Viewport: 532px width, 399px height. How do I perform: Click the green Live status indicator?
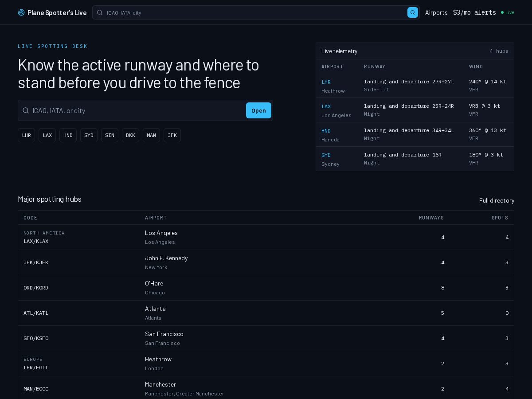(x=508, y=12)
